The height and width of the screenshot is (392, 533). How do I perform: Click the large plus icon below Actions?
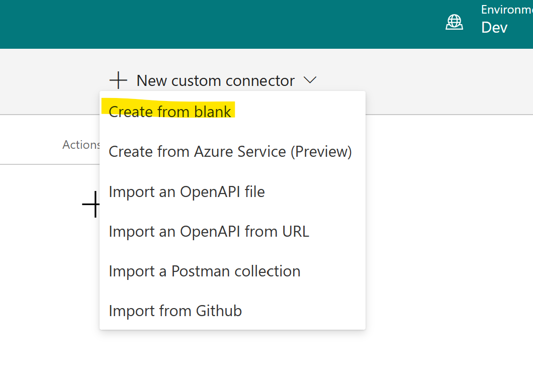(x=91, y=204)
